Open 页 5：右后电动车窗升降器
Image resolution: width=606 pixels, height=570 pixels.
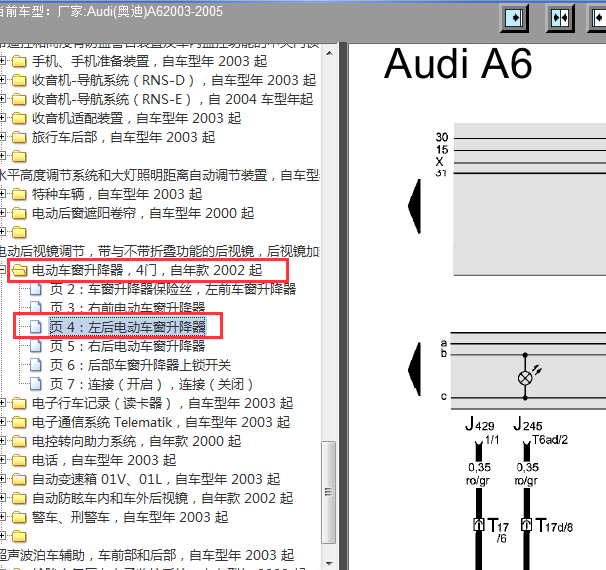[x=127, y=346]
